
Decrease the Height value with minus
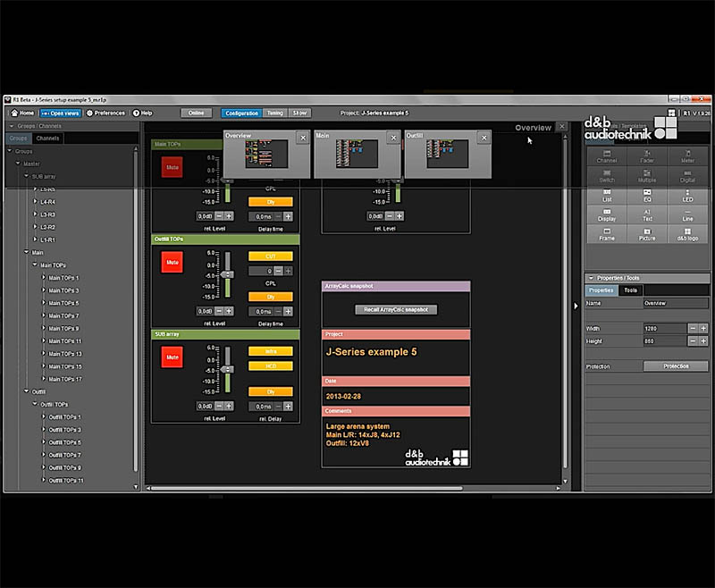(x=693, y=341)
